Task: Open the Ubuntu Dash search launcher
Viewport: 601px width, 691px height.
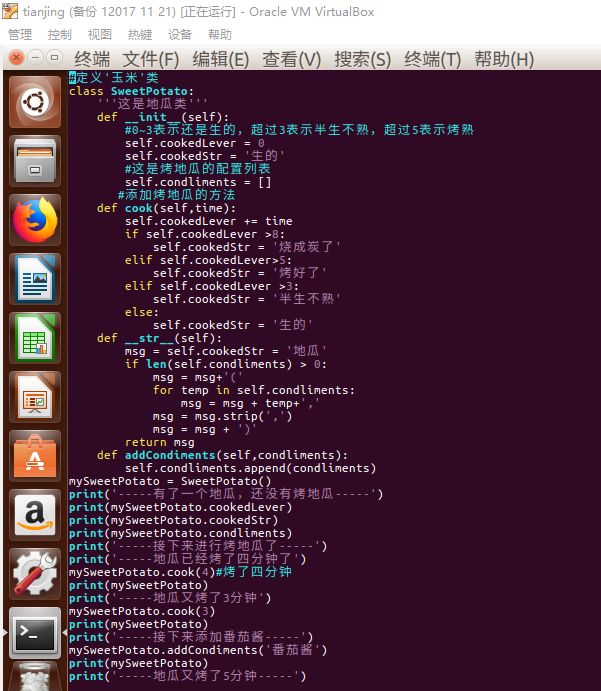Action: pyautogui.click(x=35, y=102)
